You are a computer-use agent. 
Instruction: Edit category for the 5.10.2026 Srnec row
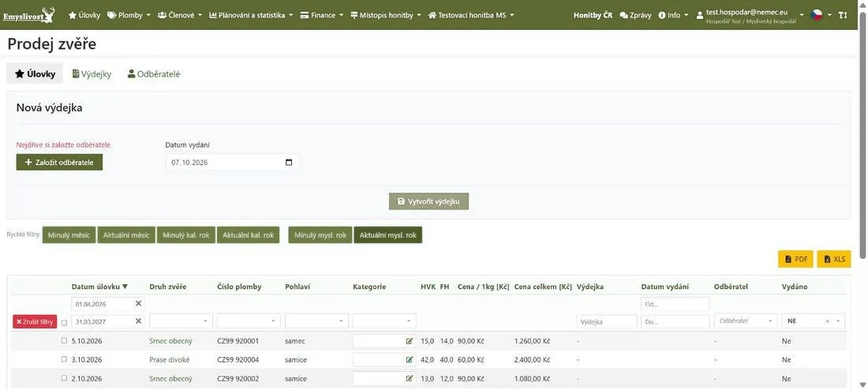click(409, 341)
